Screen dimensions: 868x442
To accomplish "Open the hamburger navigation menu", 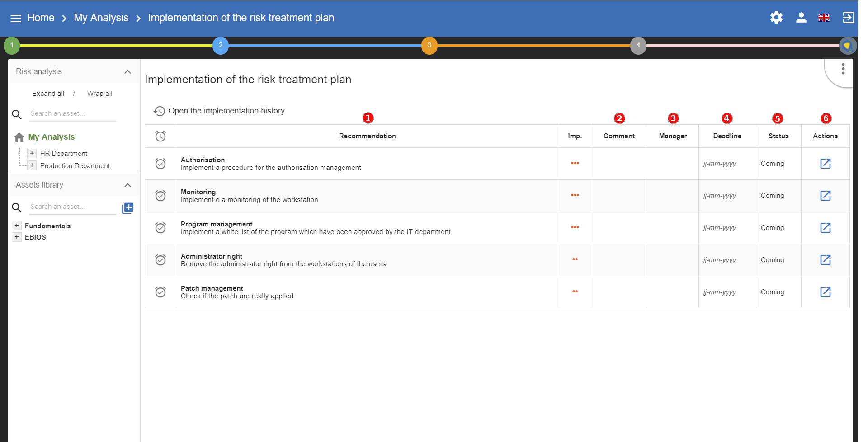I will [x=16, y=18].
